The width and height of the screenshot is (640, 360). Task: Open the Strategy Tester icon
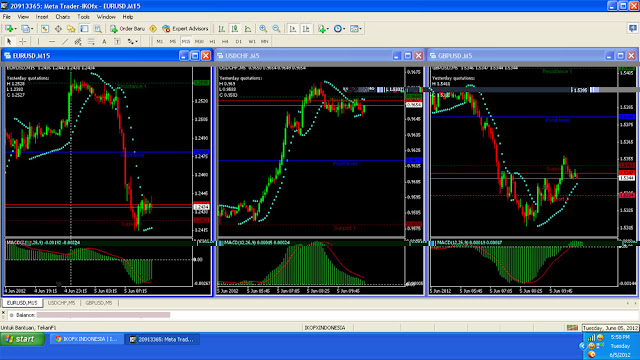(98, 29)
